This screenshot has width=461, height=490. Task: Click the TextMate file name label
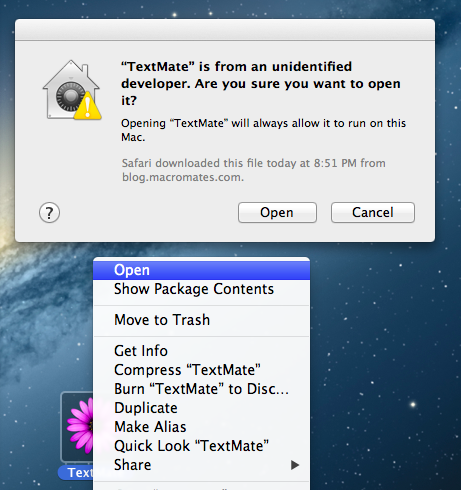pos(76,473)
